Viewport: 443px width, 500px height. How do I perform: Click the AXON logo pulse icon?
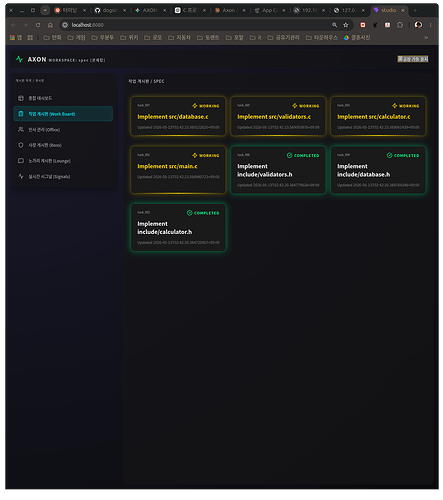pos(19,59)
